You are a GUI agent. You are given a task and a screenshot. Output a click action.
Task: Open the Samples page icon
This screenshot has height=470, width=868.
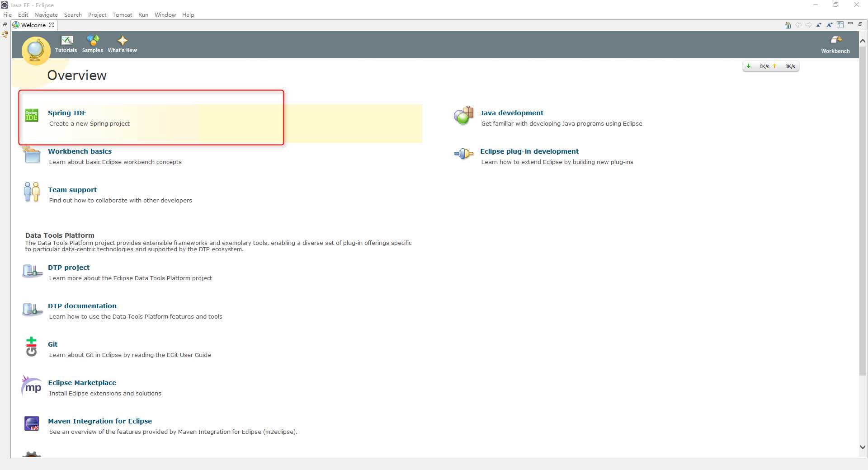tap(93, 40)
